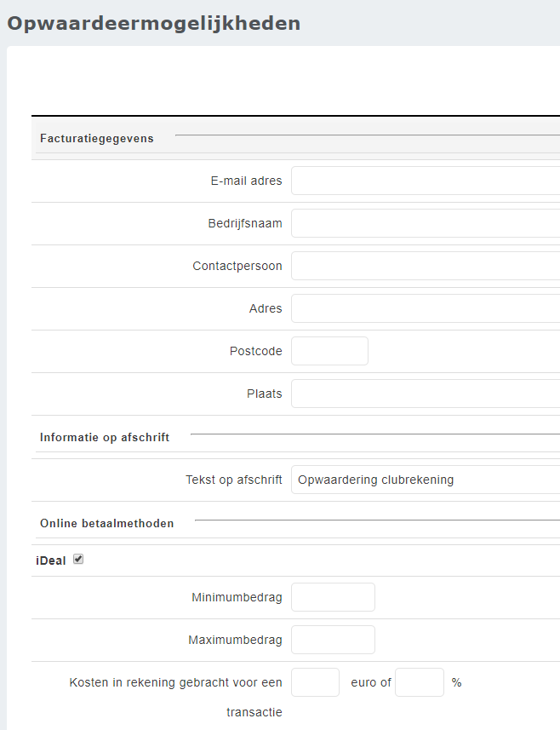Image resolution: width=560 pixels, height=730 pixels.
Task: Click the Plaats text field
Action: pyautogui.click(x=426, y=394)
